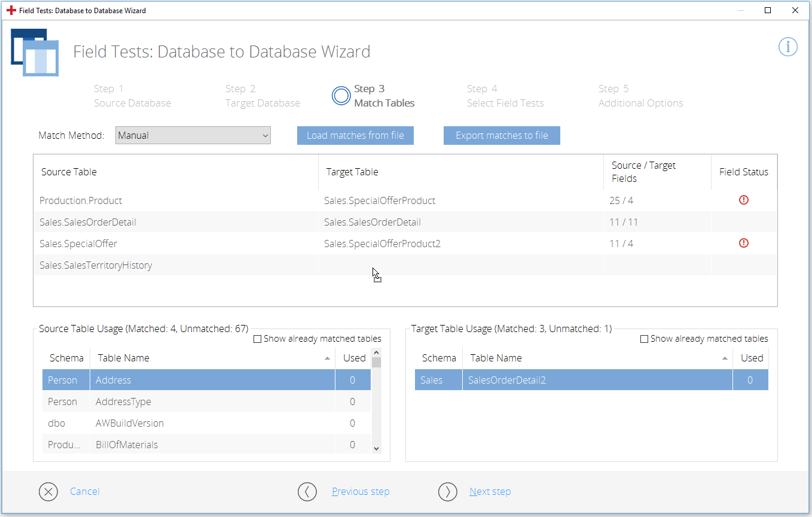Click Export matches to file button

[x=502, y=135]
